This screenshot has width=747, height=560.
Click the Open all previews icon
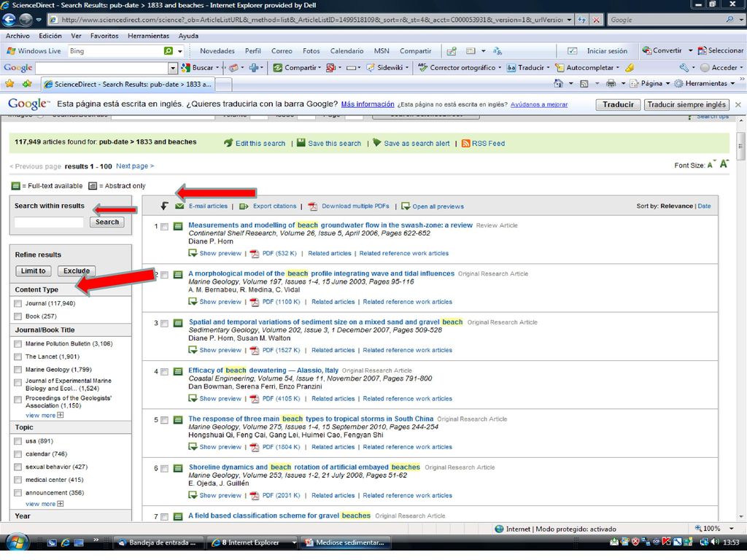pos(406,206)
